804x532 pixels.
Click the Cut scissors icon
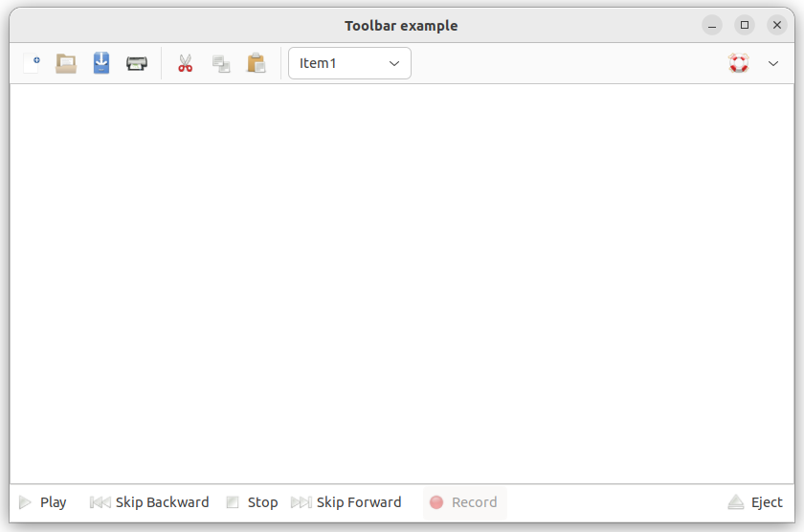point(186,64)
